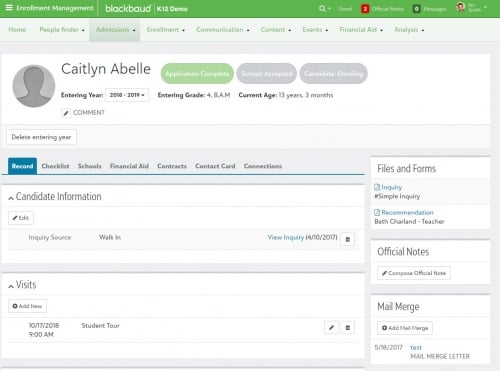The width and height of the screenshot is (500, 371).
Task: Open Analysis dropdown menu
Action: tap(409, 30)
